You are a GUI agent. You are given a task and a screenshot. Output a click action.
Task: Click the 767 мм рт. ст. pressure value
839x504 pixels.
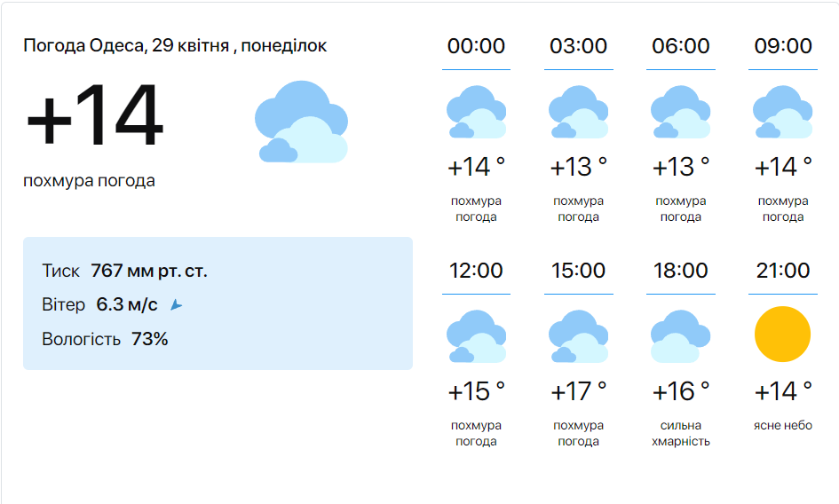[x=149, y=271]
